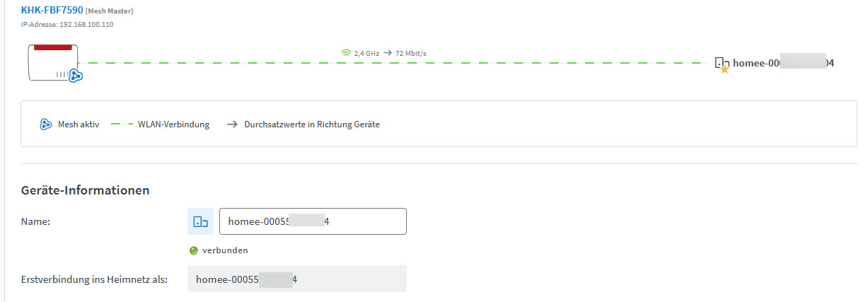Click the dashed WLAN-Verbindung legend line
Image resolution: width=868 pixels, height=302 pixels.
(122, 124)
